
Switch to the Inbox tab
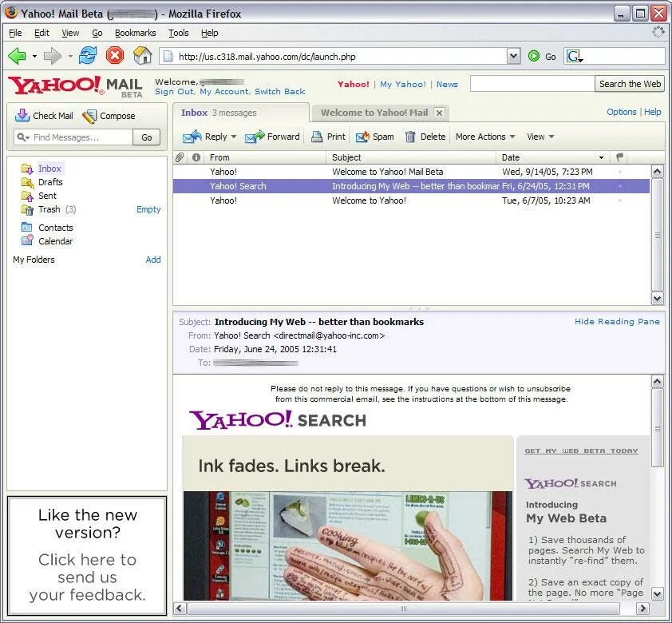point(241,113)
